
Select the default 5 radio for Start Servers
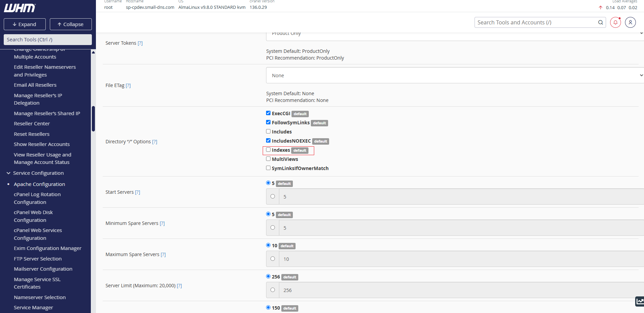click(268, 183)
